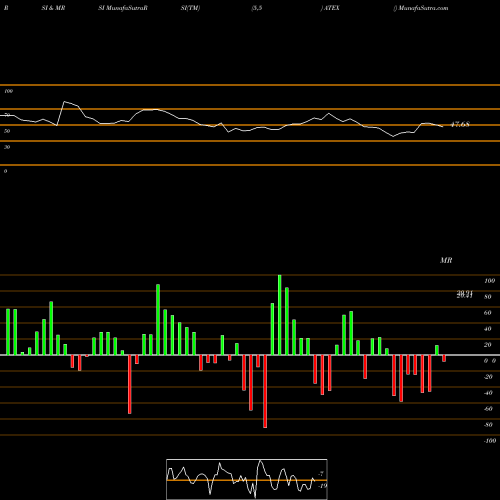
Task: Click the 60 label on MR axis
Action: [x=487, y=313]
